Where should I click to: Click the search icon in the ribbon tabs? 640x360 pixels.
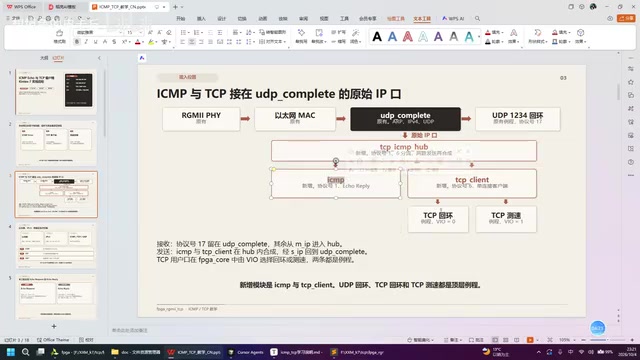477,19
